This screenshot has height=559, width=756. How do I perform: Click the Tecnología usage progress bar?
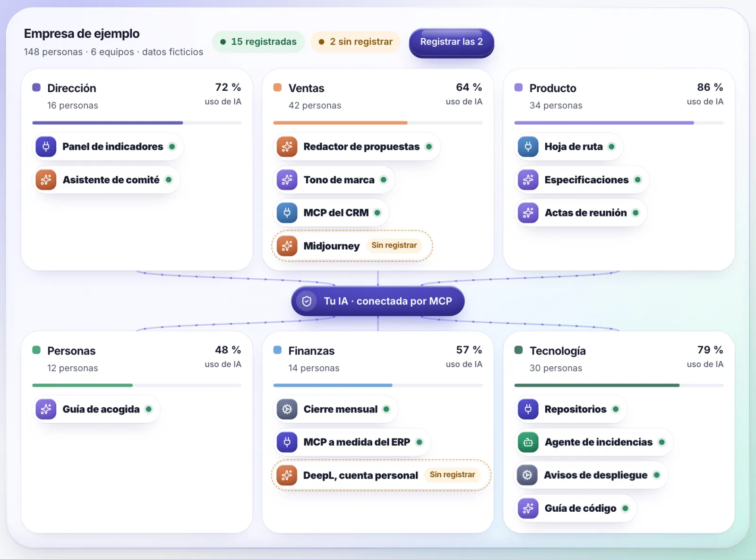pyautogui.click(x=619, y=386)
